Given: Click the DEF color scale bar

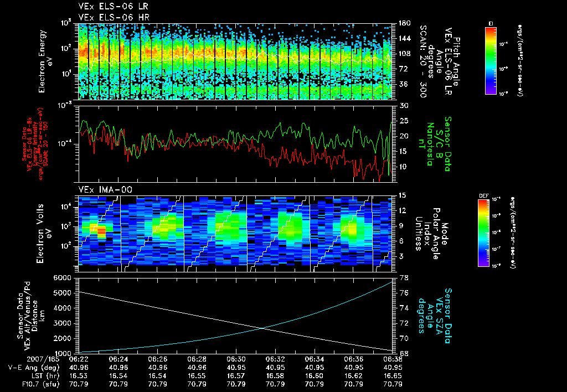Looking at the screenshot, I should pyautogui.click(x=484, y=233).
